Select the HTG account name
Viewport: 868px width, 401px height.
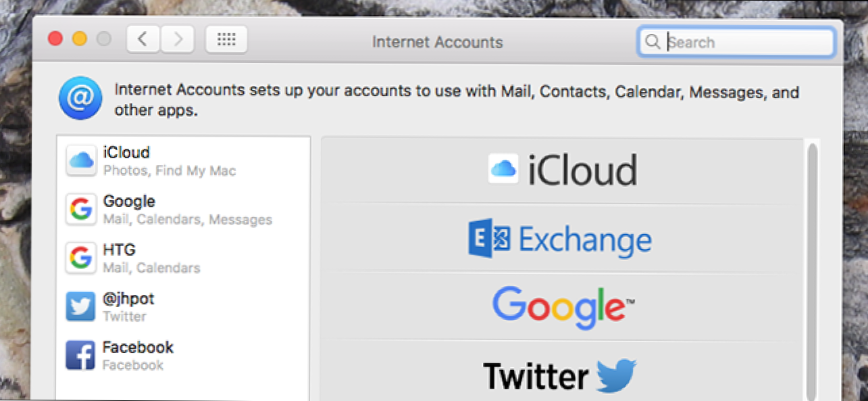(x=120, y=250)
